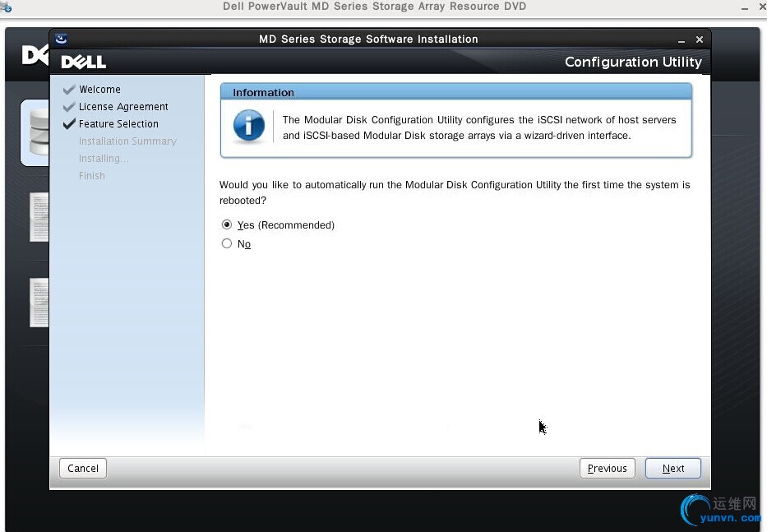
Task: Click the Modular Disk Configuration Utility description
Action: 479,127
